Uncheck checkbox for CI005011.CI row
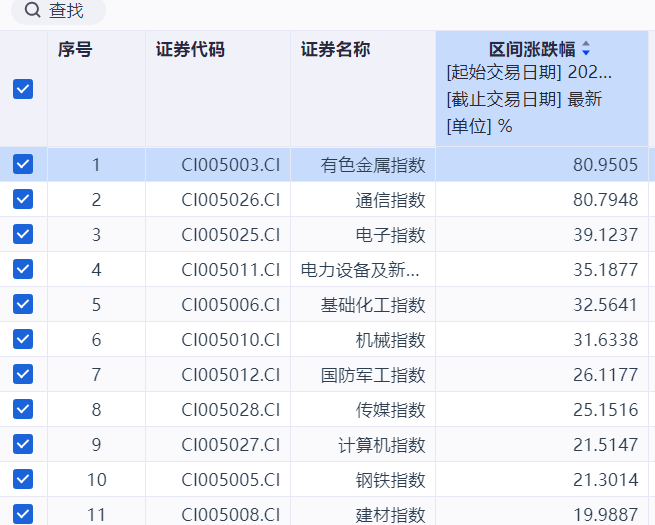This screenshot has height=525, width=655. 23,269
